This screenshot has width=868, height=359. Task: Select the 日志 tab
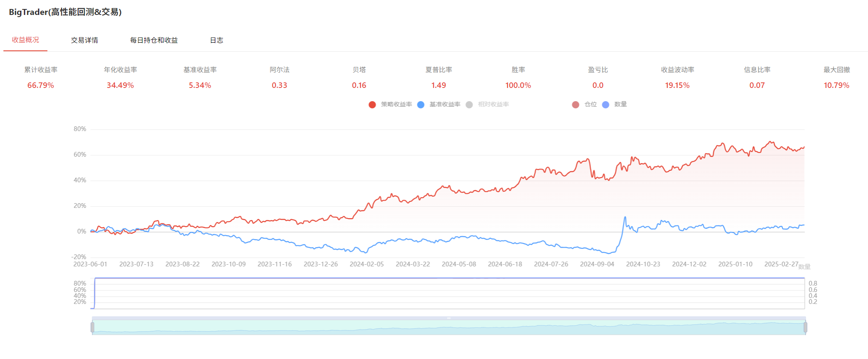(217, 40)
